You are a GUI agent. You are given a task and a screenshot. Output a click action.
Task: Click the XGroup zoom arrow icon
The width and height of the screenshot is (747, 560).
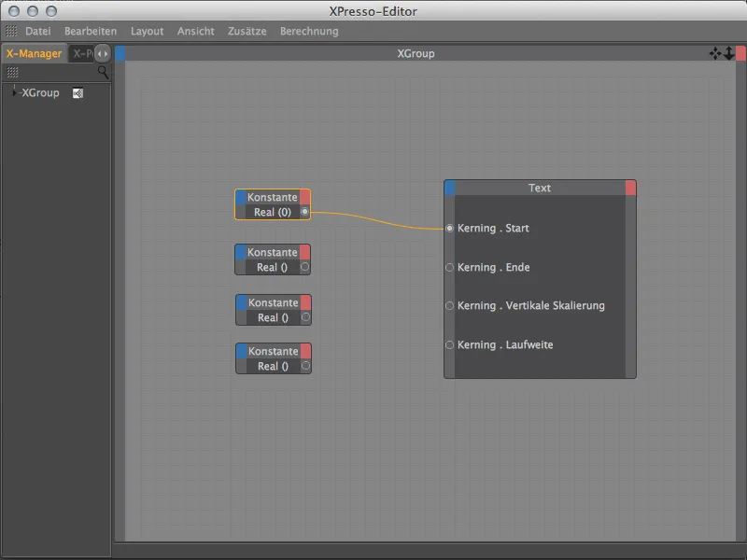click(729, 53)
